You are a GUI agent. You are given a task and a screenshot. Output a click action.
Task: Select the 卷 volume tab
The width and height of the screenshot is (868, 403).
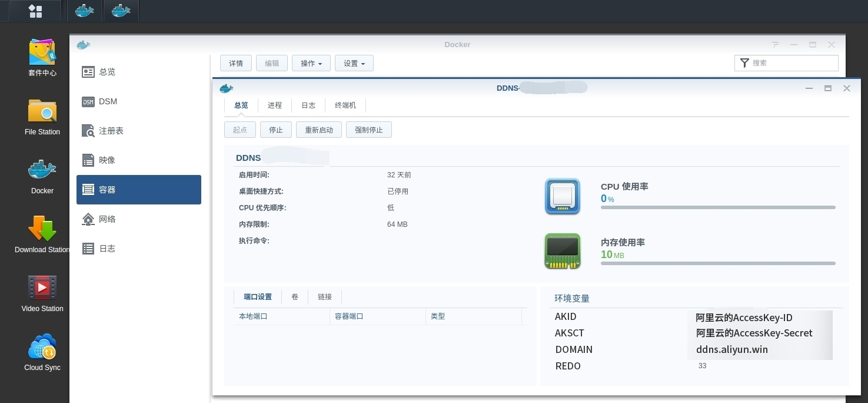pyautogui.click(x=295, y=297)
